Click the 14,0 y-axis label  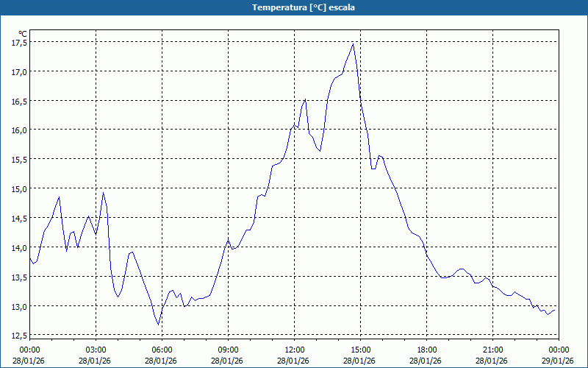[x=18, y=248]
